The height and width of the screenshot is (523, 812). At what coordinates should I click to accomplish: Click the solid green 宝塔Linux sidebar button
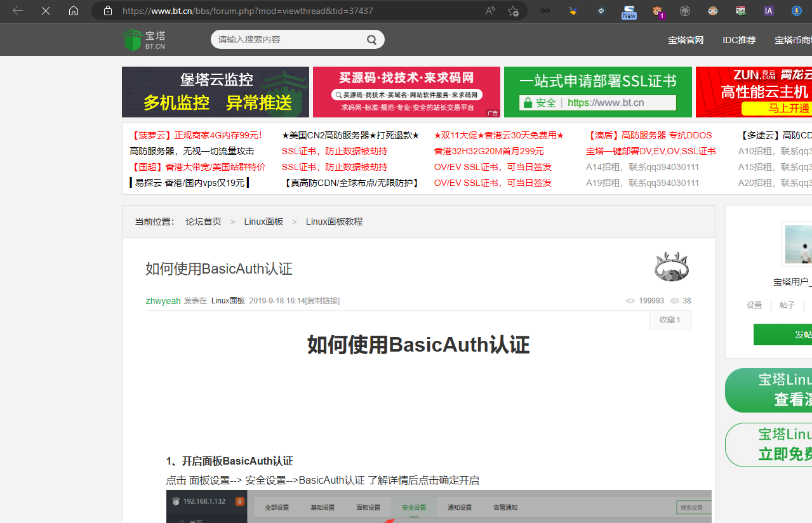(x=769, y=390)
